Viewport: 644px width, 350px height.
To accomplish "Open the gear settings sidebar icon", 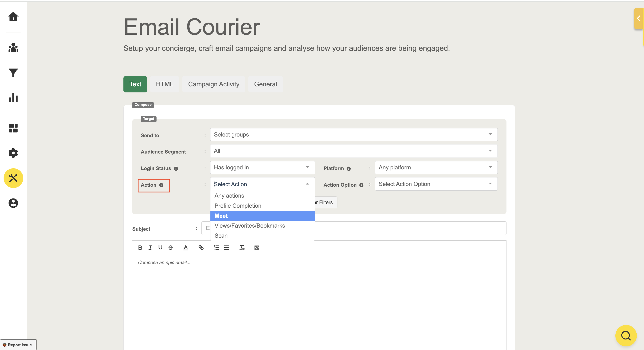I will (x=13, y=153).
